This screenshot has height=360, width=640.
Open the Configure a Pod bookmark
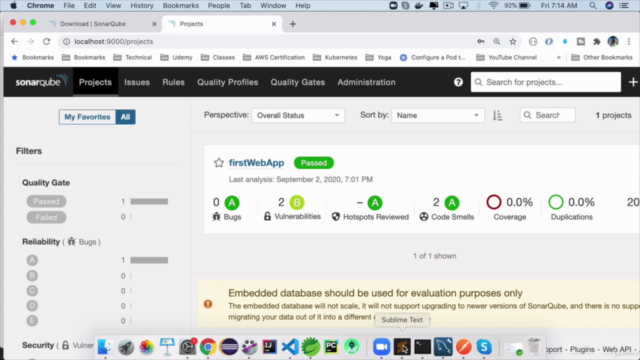433,58
